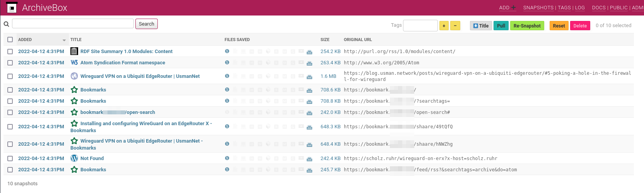Open archive.org icon in the 708.8 KB row
The image size is (644, 193).
click(x=309, y=101)
